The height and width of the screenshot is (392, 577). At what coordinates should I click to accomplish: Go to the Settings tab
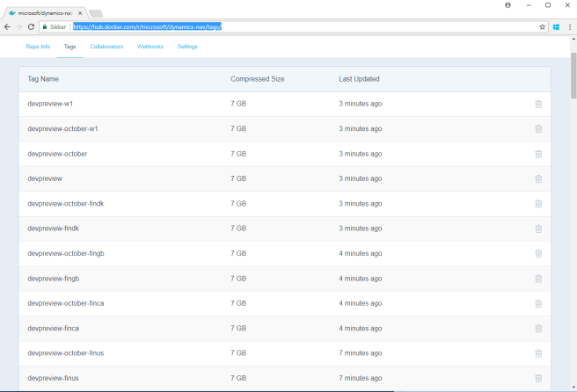pyautogui.click(x=187, y=47)
